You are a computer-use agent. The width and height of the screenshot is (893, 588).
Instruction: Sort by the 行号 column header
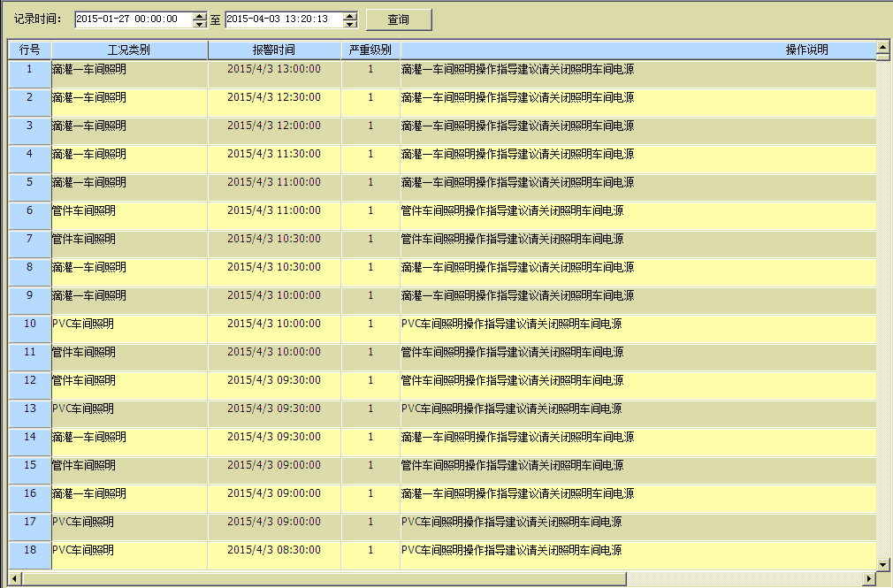coord(29,50)
